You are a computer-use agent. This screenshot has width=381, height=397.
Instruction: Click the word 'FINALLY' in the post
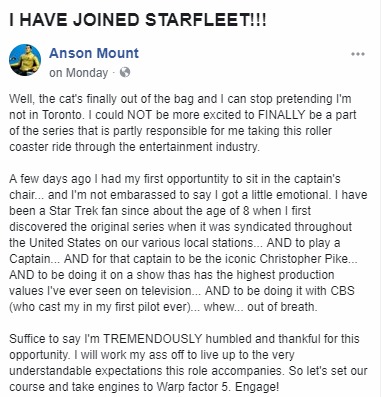(x=282, y=115)
